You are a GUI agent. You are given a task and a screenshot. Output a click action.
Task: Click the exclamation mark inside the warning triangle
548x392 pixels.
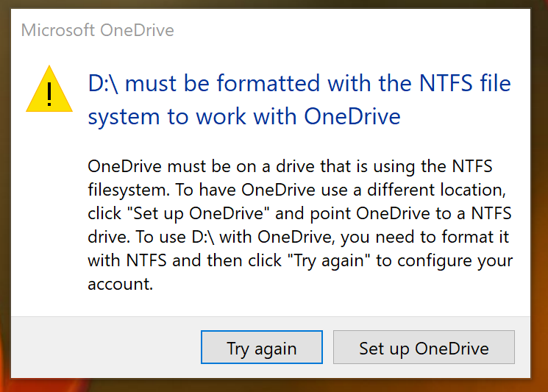tap(49, 93)
